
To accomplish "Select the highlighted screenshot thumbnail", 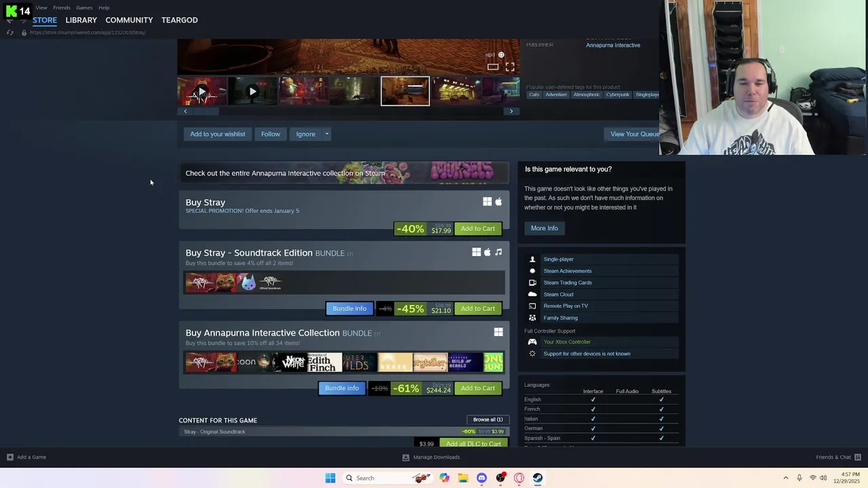I will (x=405, y=91).
